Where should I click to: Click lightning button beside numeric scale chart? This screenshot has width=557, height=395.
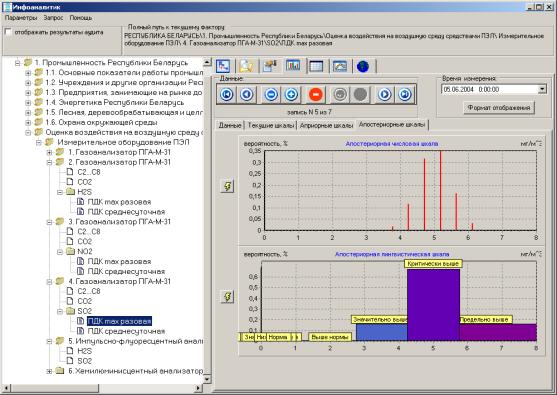(x=227, y=186)
